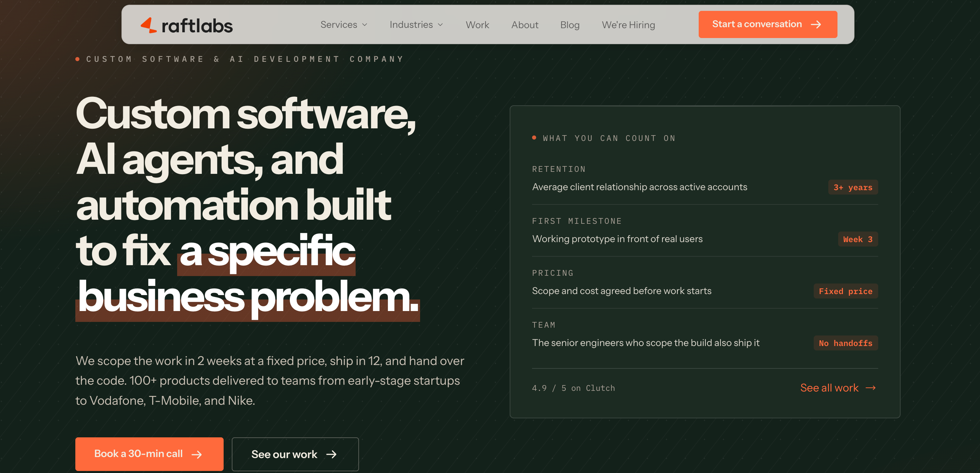
Task: Open the About page
Action: click(x=525, y=25)
